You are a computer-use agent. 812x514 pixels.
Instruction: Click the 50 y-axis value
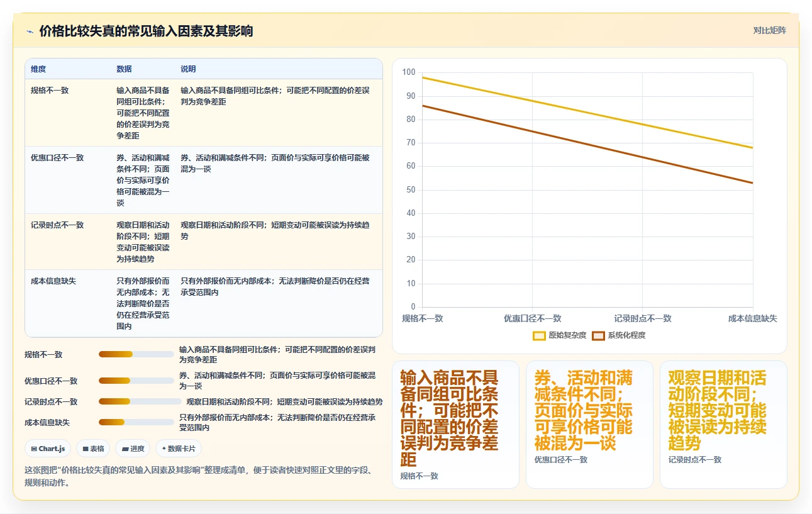(411, 190)
